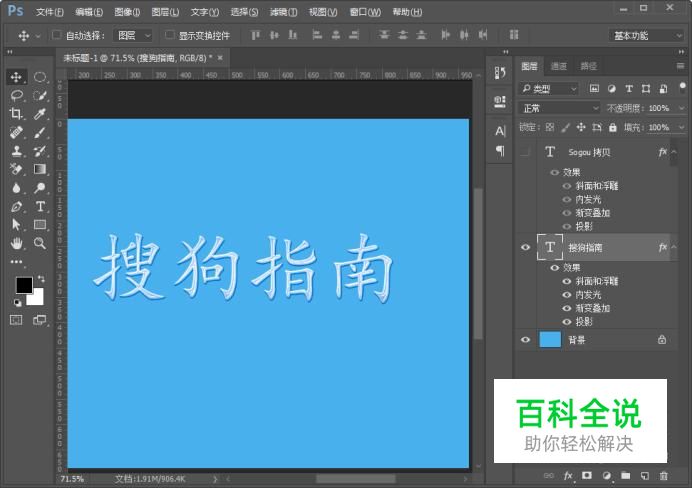Hide the 背景 layer
This screenshot has height=488, width=692.
pyautogui.click(x=525, y=340)
